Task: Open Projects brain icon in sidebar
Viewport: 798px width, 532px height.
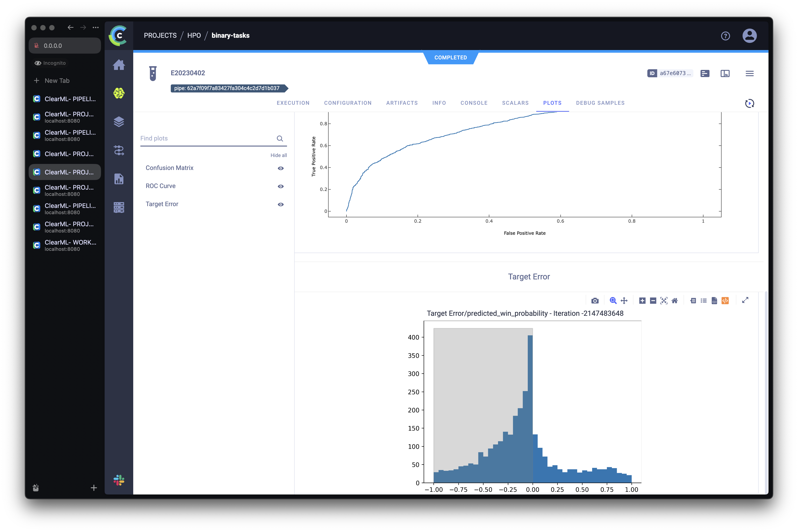Action: coord(119,93)
